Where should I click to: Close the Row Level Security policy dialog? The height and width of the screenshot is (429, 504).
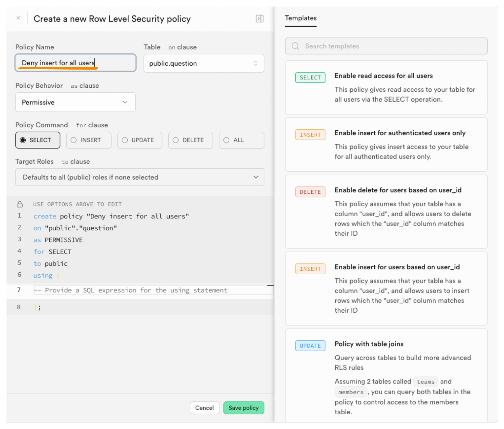click(x=19, y=18)
